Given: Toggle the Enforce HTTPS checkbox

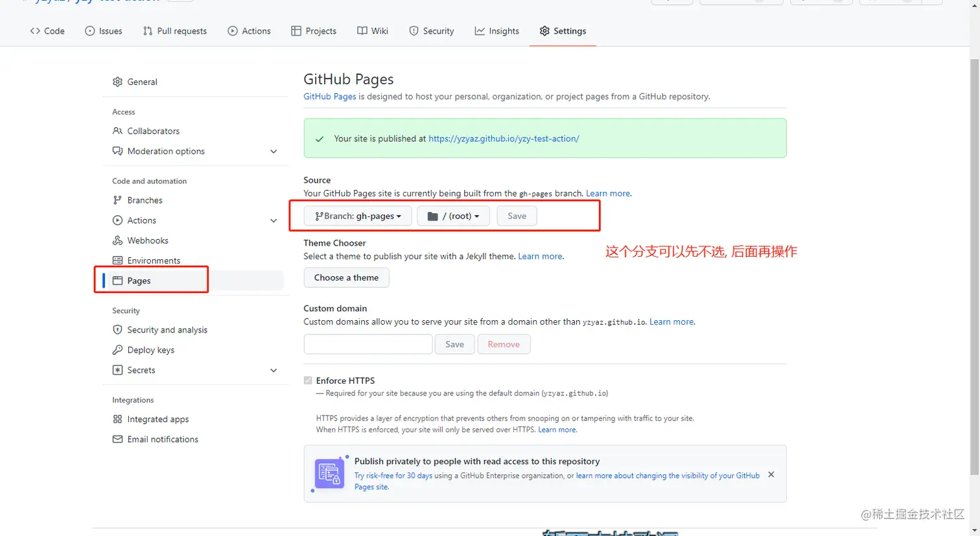Looking at the screenshot, I should click(308, 380).
